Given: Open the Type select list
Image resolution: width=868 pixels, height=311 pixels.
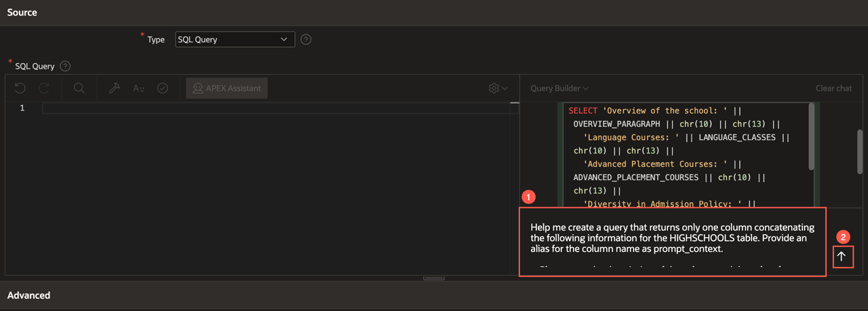Looking at the screenshot, I should (235, 39).
